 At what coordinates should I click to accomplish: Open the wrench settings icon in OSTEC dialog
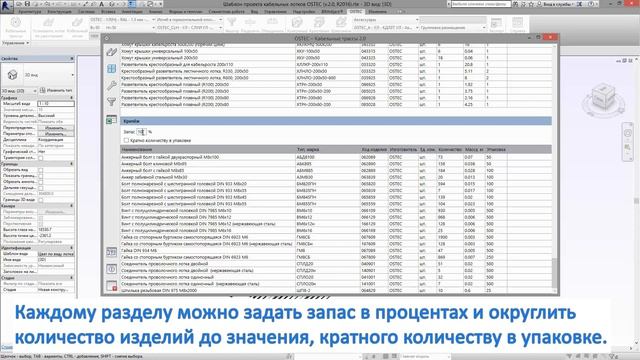tap(111, 85)
